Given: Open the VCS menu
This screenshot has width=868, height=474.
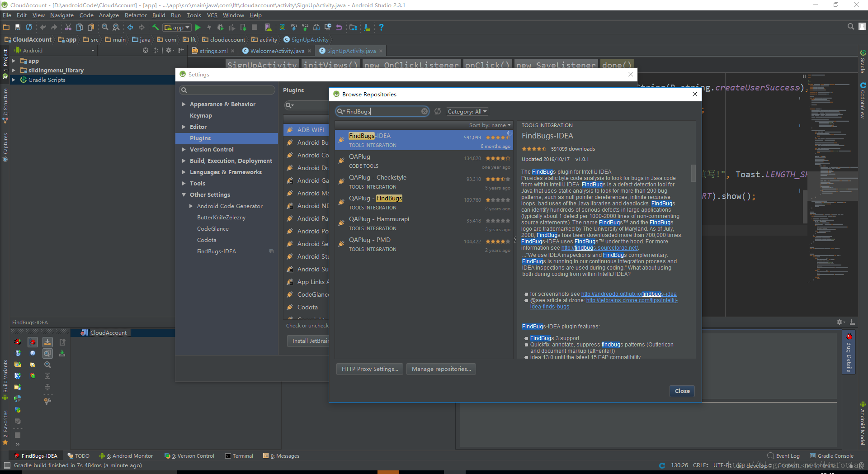Looking at the screenshot, I should (212, 15).
